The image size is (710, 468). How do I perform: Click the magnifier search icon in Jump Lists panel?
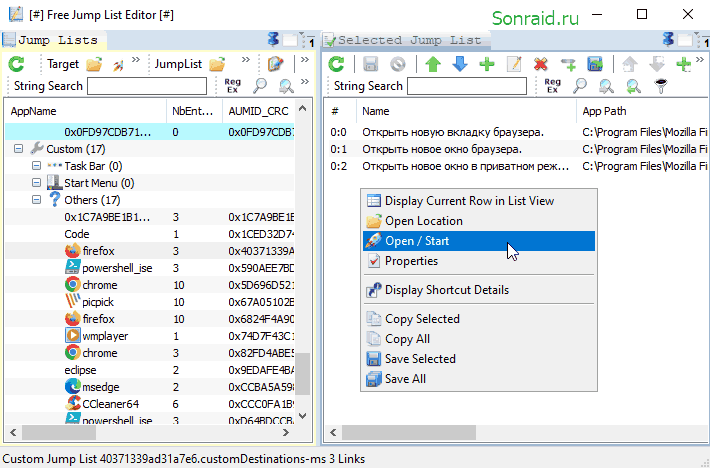click(260, 86)
